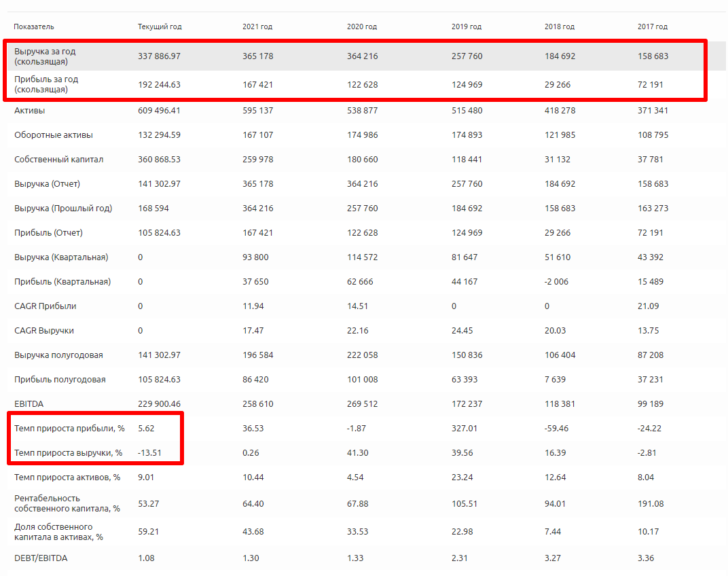
Task: Click the 'CAGR Выручки' row label
Action: click(x=44, y=331)
